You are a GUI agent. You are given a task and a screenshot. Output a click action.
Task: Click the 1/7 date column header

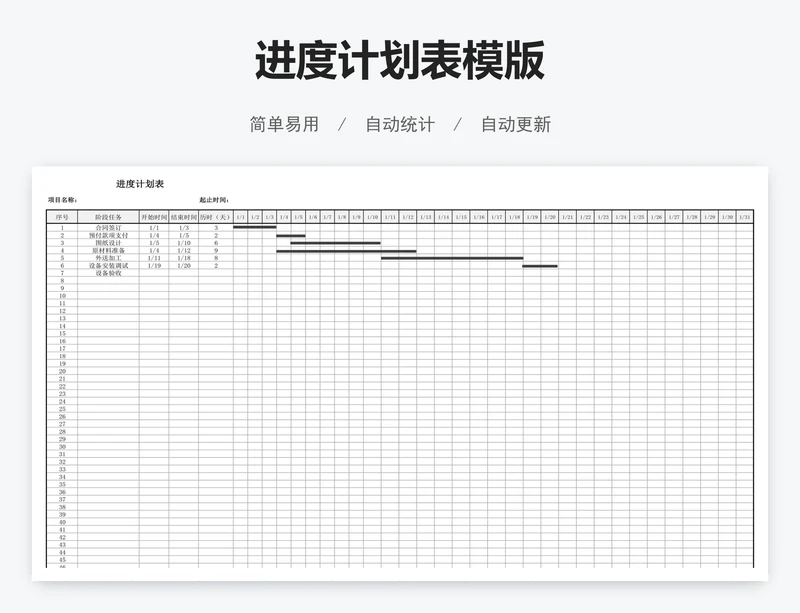[x=328, y=217]
